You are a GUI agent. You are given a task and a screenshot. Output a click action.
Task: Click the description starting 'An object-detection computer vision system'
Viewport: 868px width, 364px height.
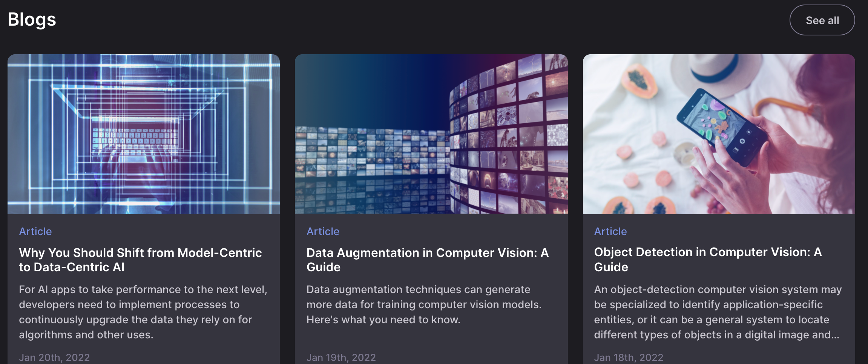pos(718,312)
